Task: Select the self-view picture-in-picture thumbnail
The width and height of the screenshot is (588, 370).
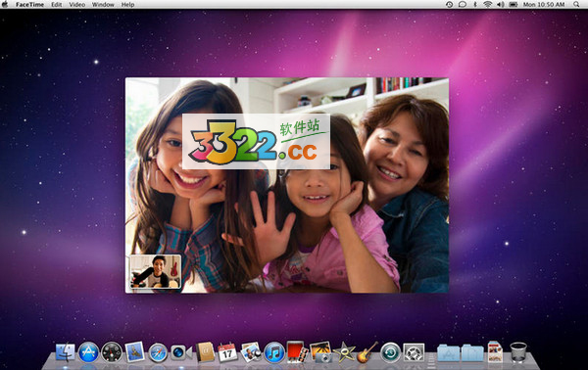Action: click(155, 271)
